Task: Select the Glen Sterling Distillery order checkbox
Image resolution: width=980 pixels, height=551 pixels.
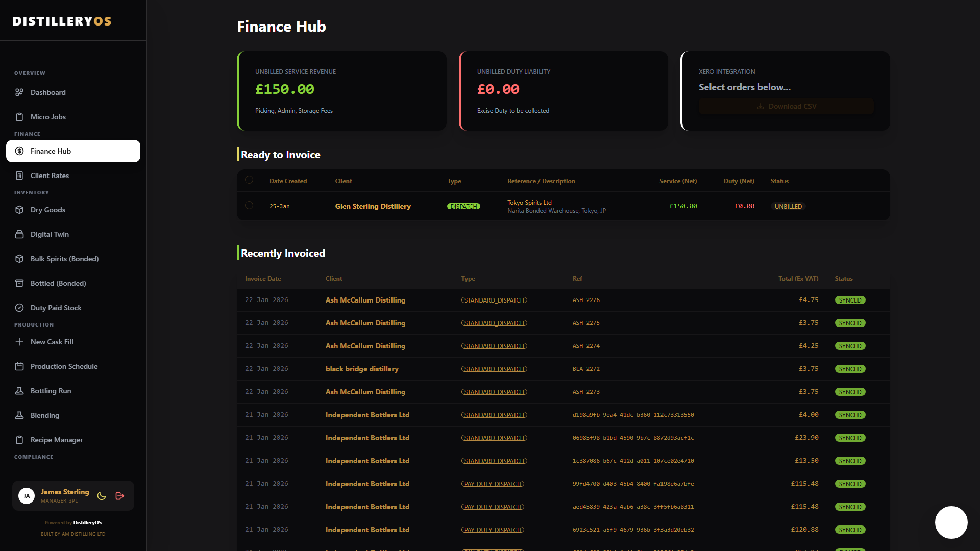Action: (249, 205)
